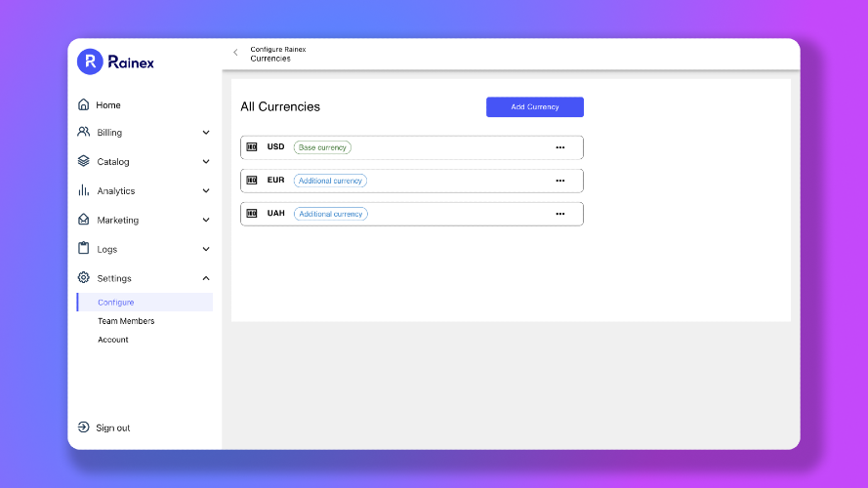Click the Billing people icon
The height and width of the screenshot is (488, 868).
pyautogui.click(x=84, y=132)
